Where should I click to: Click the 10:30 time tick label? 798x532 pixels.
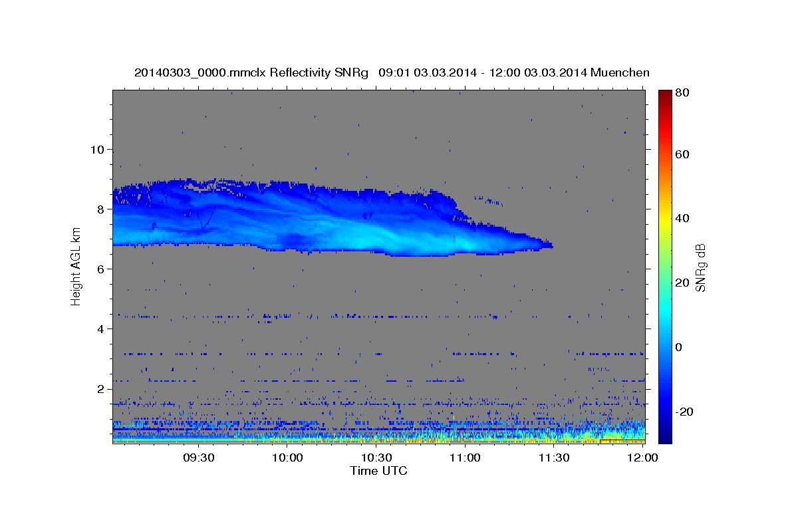(x=376, y=458)
